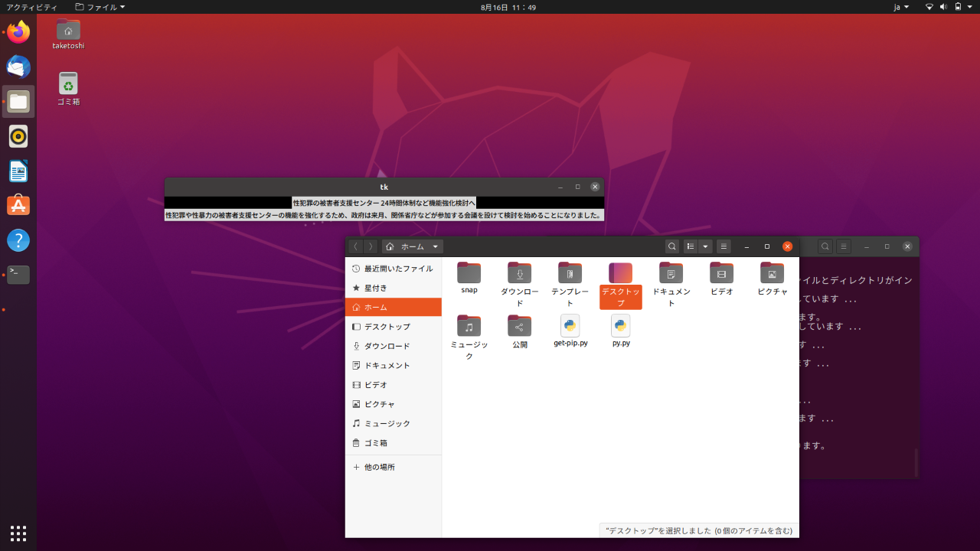Select the ダウンロード folder icon
Viewport: 980px width, 551px height.
pyautogui.click(x=520, y=273)
